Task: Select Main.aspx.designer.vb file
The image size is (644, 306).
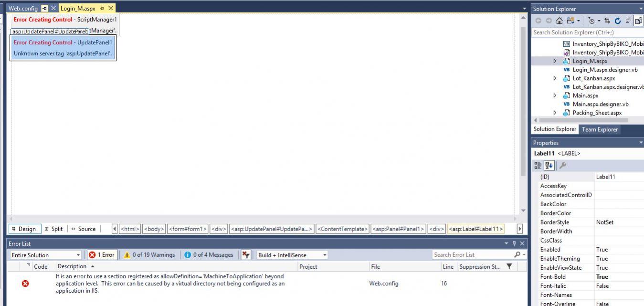Action: click(600, 104)
